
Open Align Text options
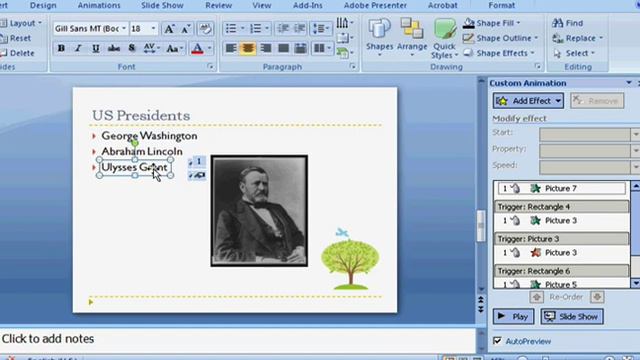[344, 38]
